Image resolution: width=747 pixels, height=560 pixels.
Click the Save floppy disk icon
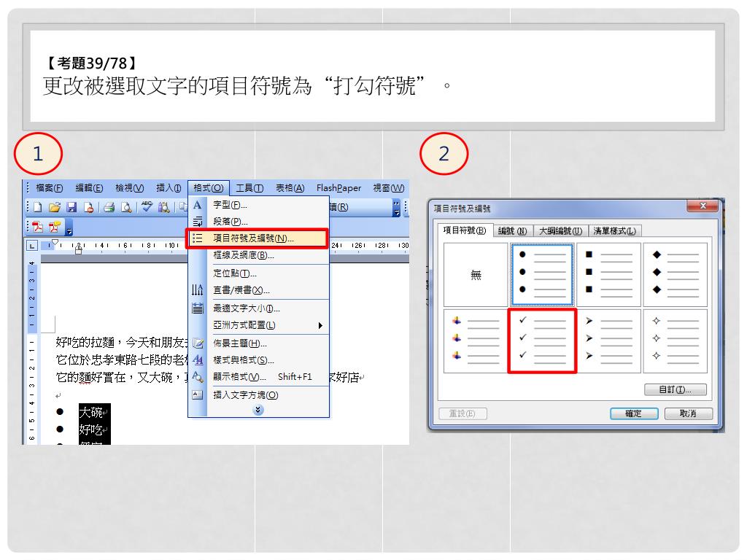(71, 207)
